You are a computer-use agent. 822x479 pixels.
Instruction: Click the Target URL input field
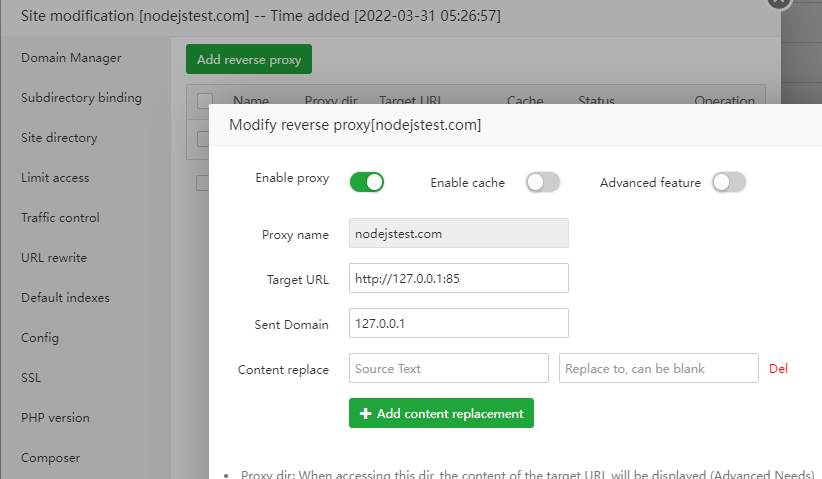click(x=458, y=278)
